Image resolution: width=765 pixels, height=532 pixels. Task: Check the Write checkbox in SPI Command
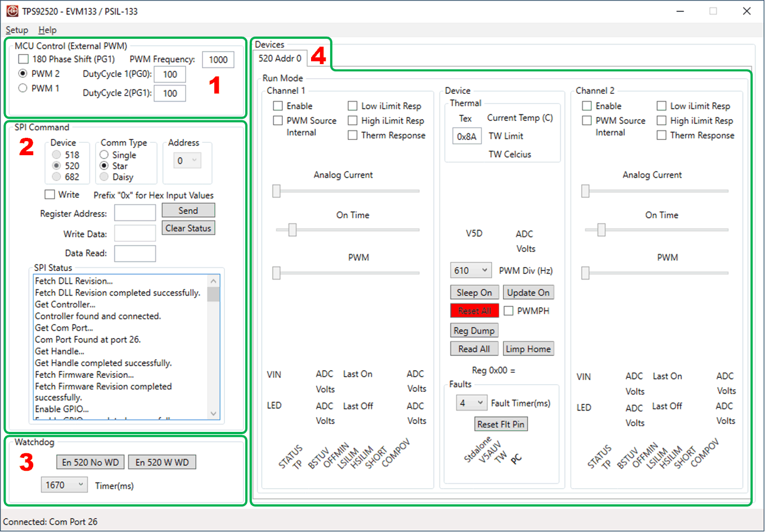point(50,195)
